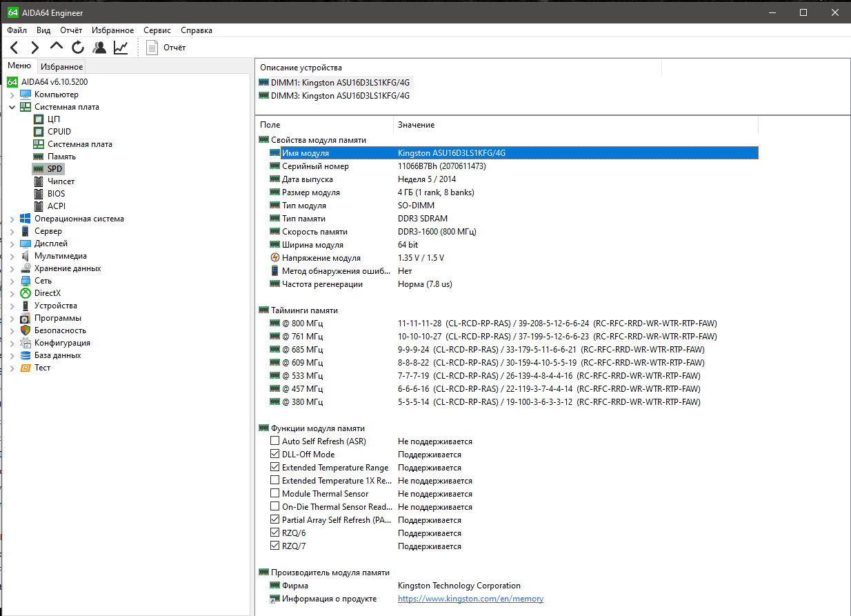The width and height of the screenshot is (851, 616).
Task: Expand the Компьютер tree node
Action: point(12,95)
